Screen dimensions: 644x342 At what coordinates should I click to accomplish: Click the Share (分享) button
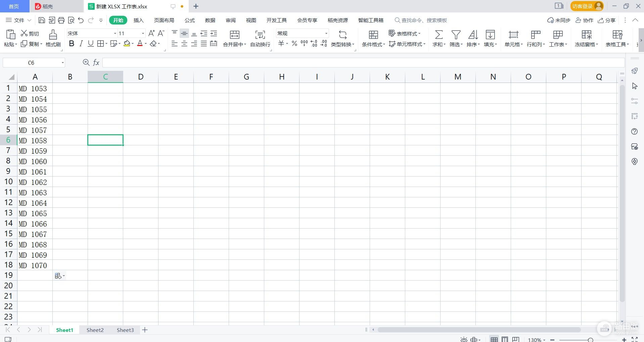607,20
